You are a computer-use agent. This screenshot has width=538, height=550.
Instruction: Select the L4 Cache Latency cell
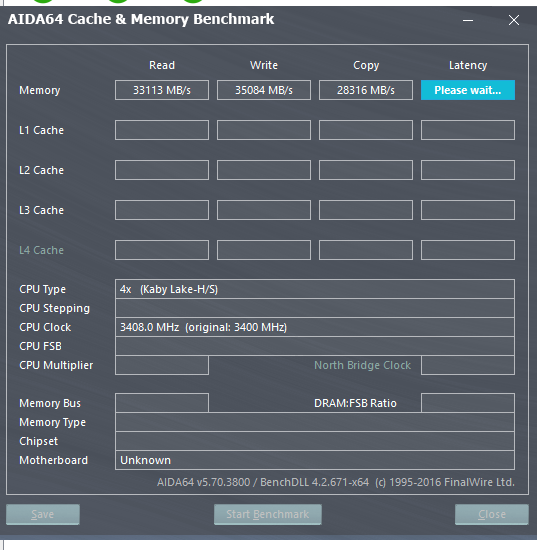468,250
